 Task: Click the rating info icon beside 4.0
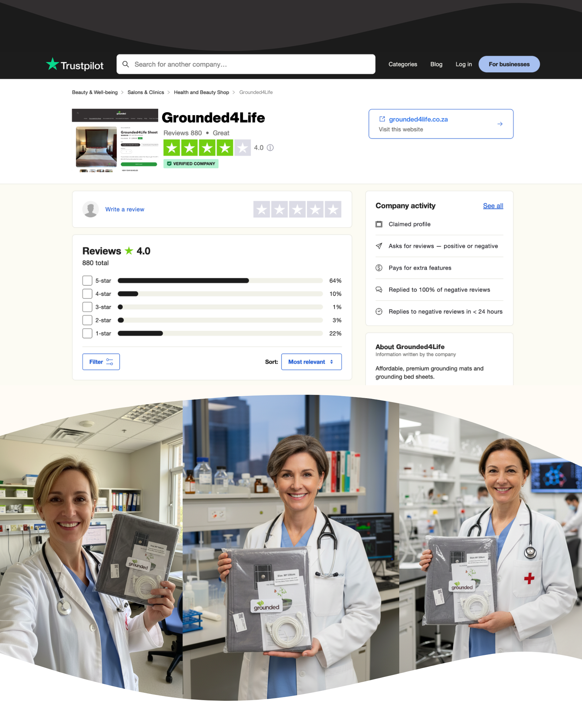click(270, 148)
